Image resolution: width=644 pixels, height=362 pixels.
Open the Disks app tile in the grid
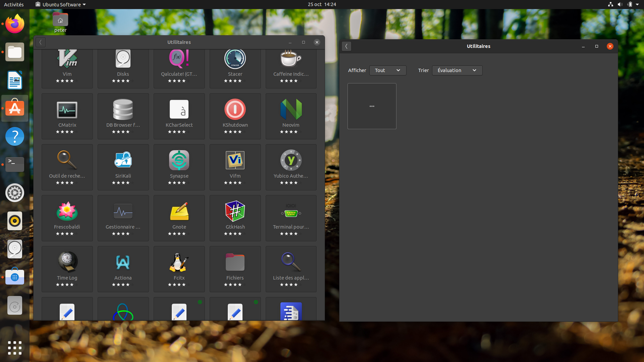click(123, 69)
